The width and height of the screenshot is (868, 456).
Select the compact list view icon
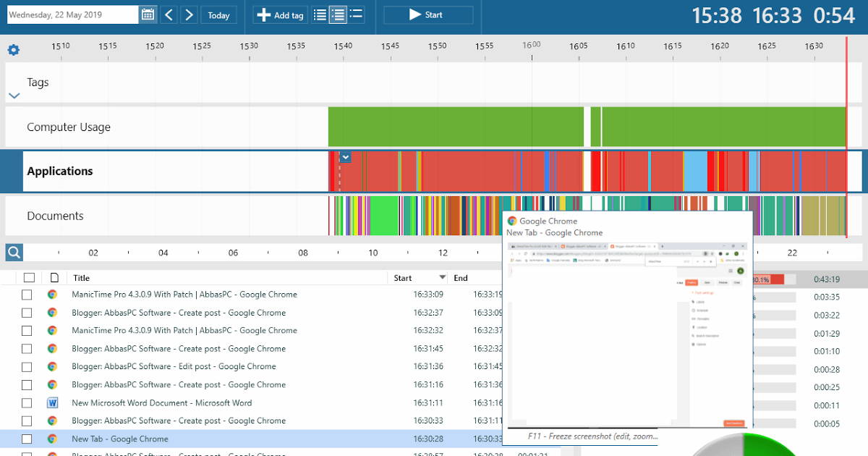[x=320, y=14]
